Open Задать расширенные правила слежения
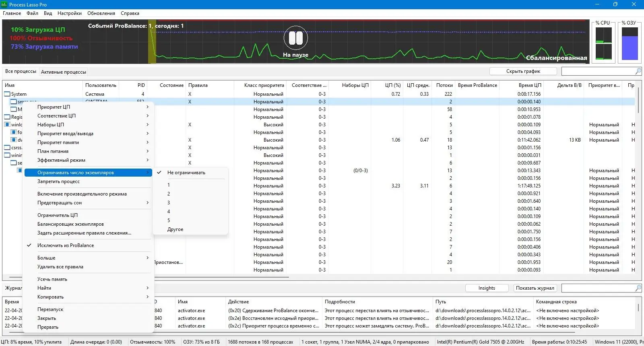The width and height of the screenshot is (644, 346). point(88,233)
